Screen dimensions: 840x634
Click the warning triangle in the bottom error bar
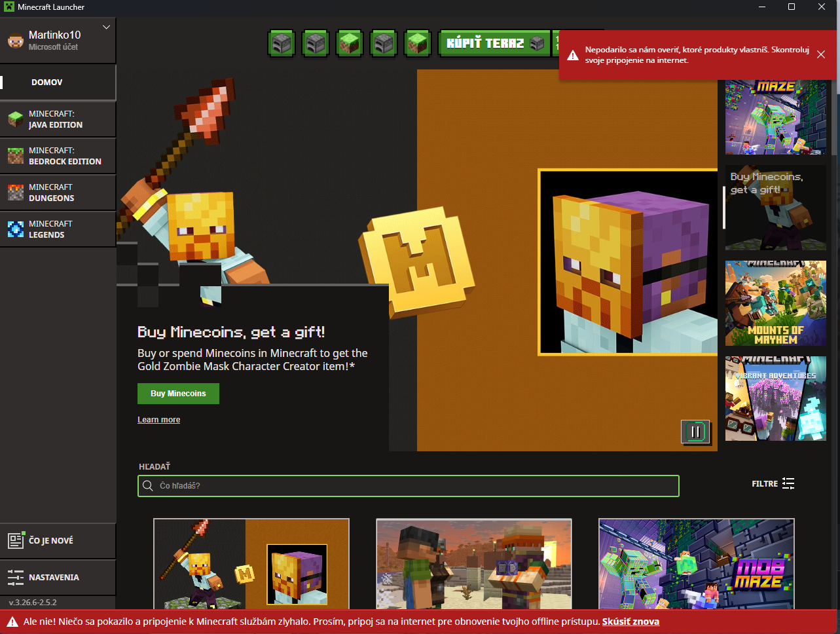[12, 622]
